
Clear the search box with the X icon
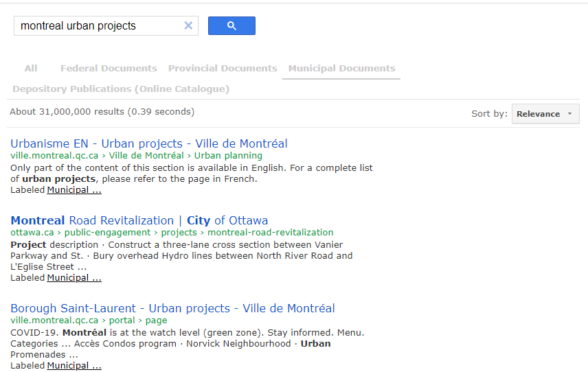[188, 25]
